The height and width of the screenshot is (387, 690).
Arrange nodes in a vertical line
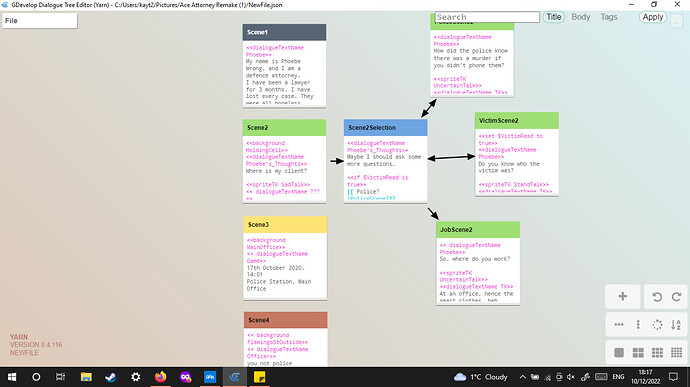(x=638, y=325)
